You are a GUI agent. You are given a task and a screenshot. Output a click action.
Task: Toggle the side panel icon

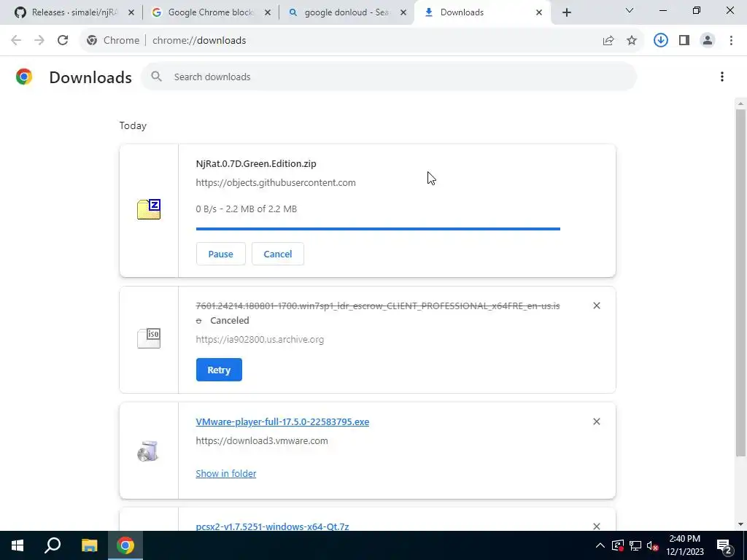[x=684, y=41]
